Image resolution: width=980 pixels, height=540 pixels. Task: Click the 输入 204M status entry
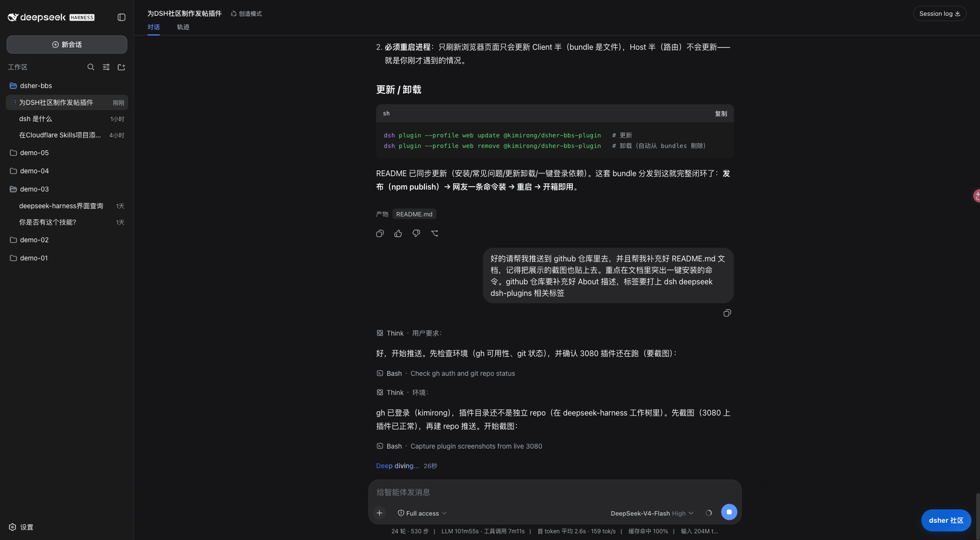tap(699, 531)
